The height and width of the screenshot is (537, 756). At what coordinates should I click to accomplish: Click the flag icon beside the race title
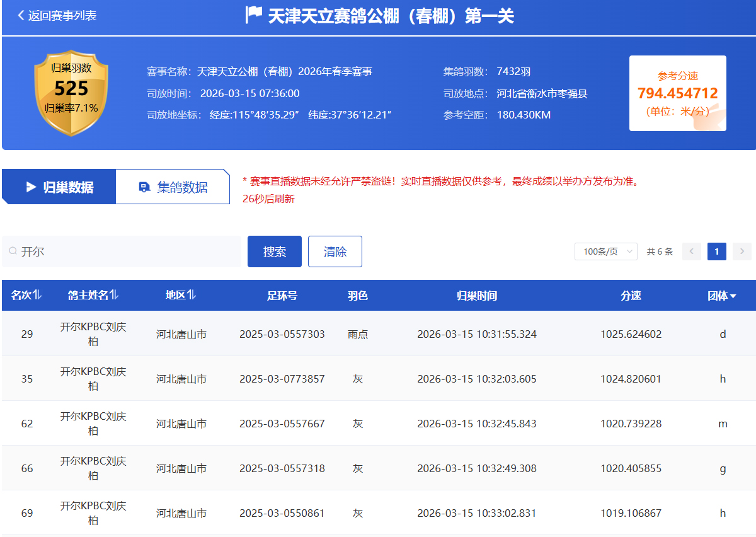coord(253,15)
